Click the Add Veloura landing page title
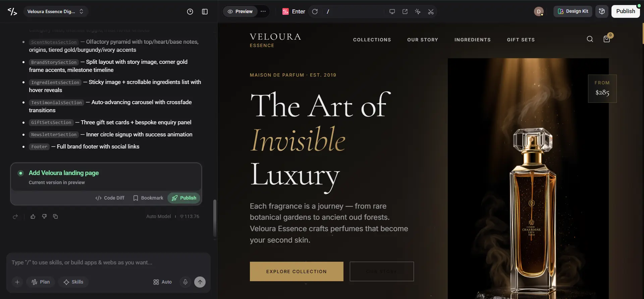The image size is (644, 299). [64, 173]
